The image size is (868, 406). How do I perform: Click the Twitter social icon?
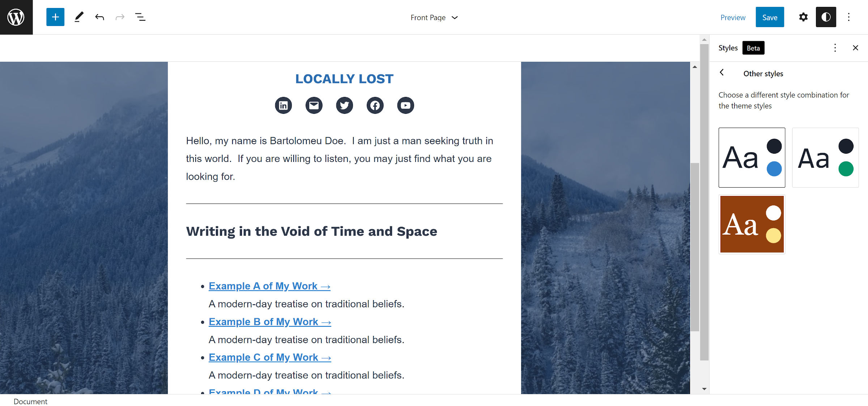[344, 106]
